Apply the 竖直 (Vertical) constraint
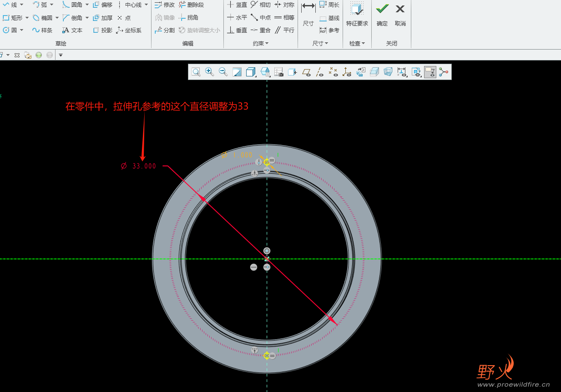Viewport: 561px width, 392px height. click(x=237, y=5)
